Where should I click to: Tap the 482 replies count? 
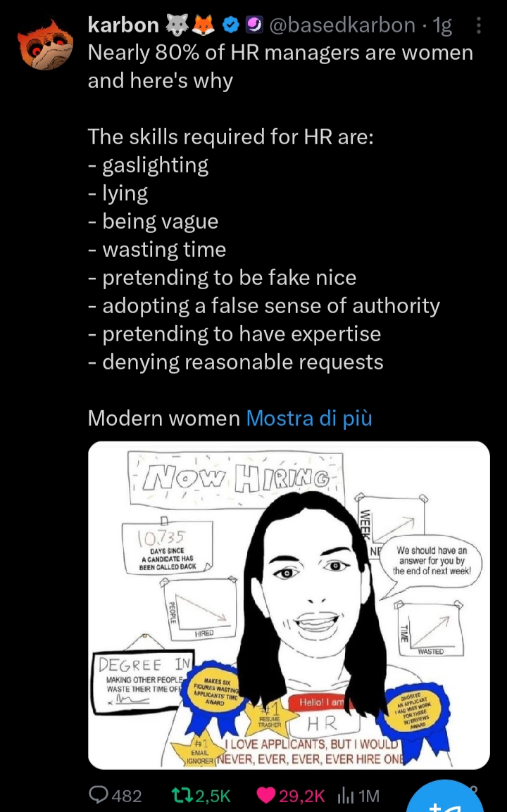coord(127,795)
